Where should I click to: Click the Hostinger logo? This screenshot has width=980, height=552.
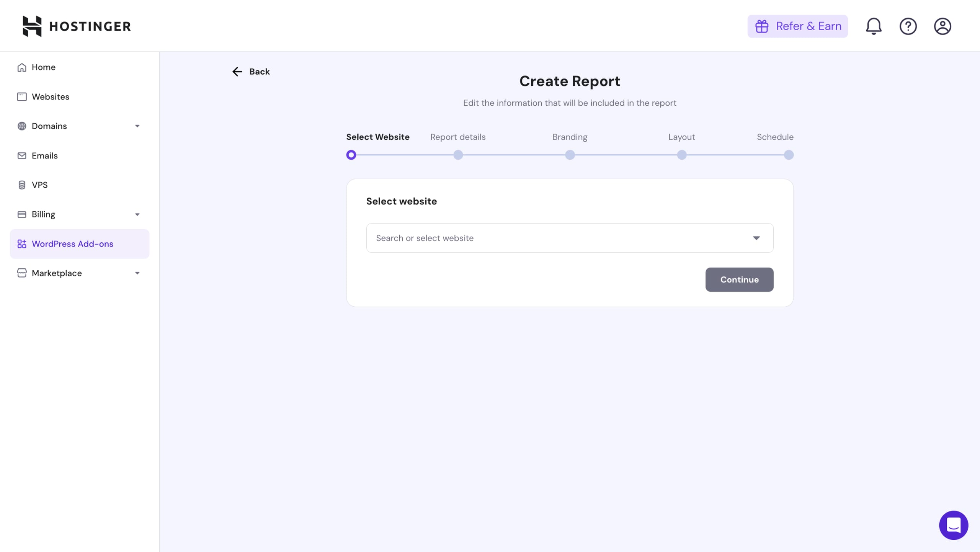(77, 26)
